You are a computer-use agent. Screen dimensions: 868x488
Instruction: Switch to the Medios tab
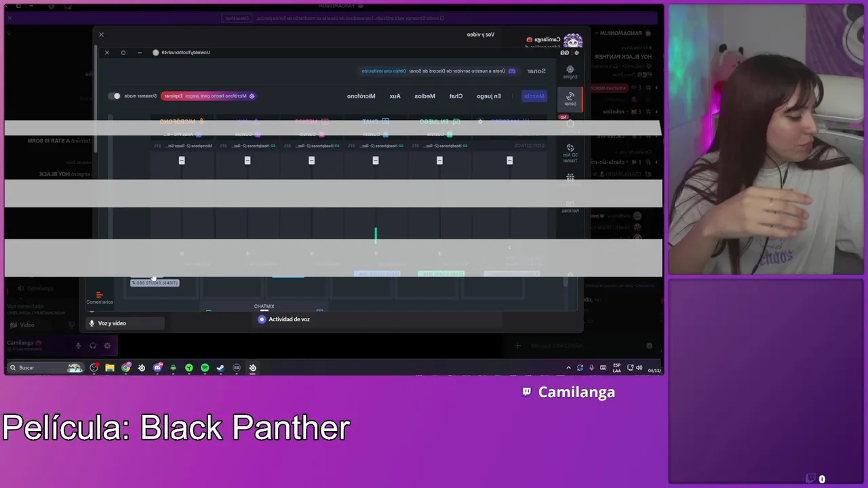(425, 96)
